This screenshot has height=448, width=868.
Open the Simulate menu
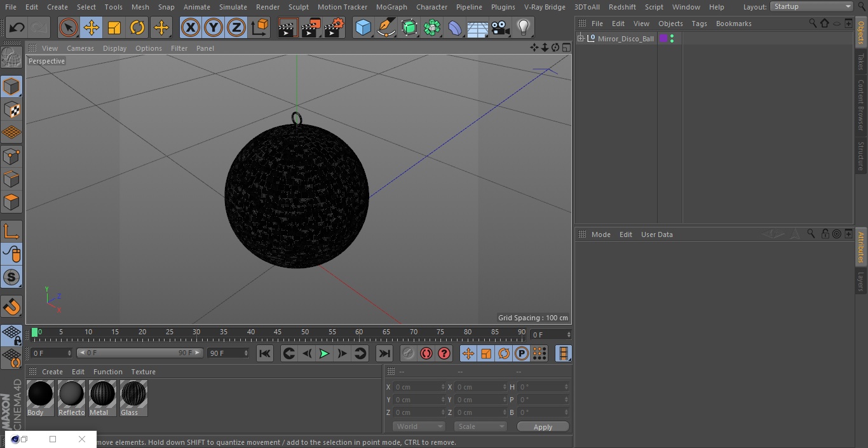(x=233, y=7)
